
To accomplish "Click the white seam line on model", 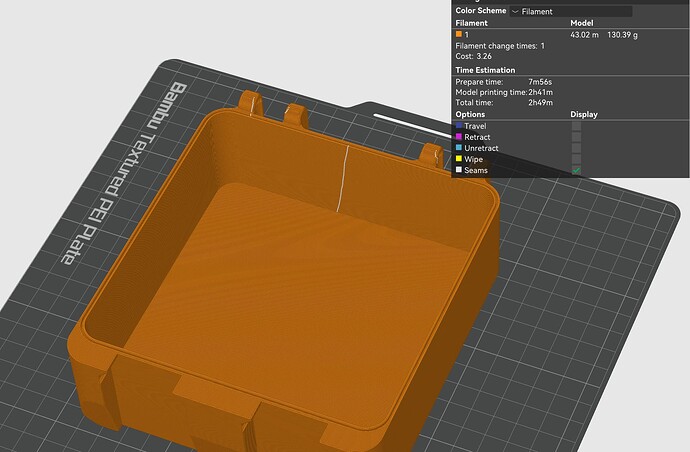I will click(x=343, y=178).
